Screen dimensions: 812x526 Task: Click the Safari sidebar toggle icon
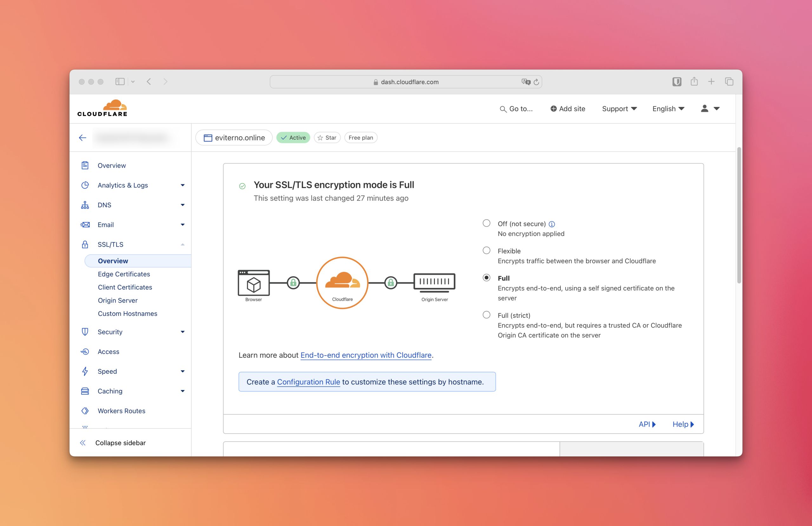tap(120, 82)
